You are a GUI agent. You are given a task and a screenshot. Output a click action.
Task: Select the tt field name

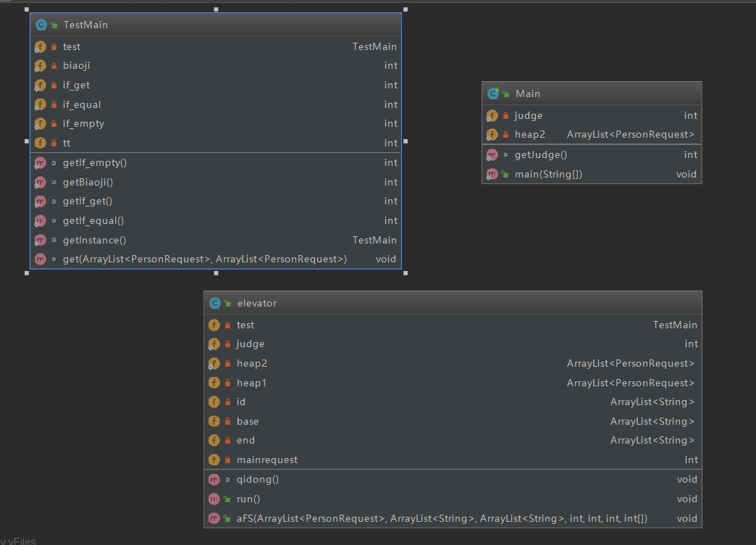(67, 143)
